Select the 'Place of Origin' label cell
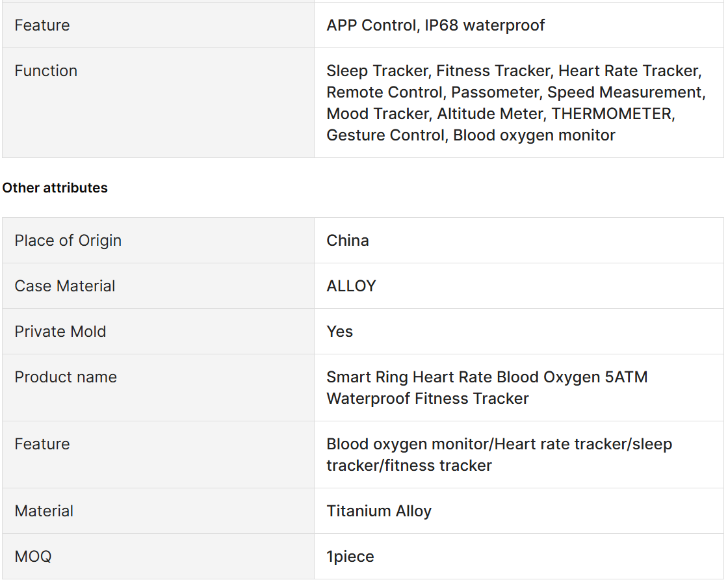 [x=159, y=241]
